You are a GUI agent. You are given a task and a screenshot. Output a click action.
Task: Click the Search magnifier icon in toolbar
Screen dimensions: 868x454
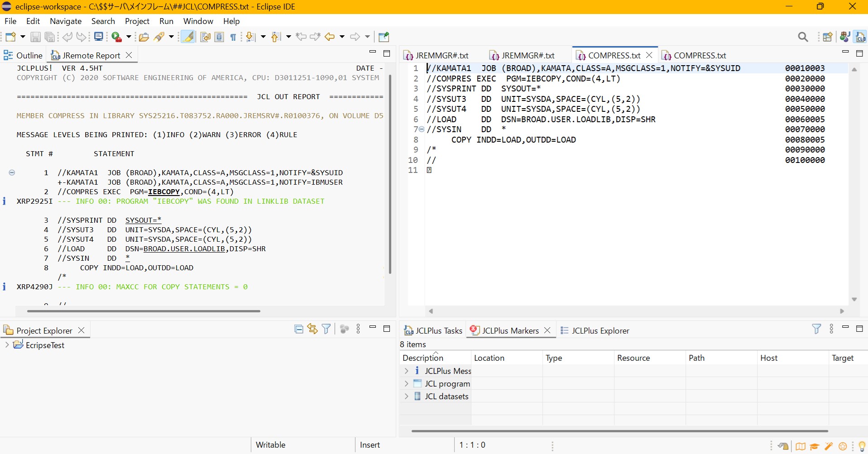coord(802,37)
